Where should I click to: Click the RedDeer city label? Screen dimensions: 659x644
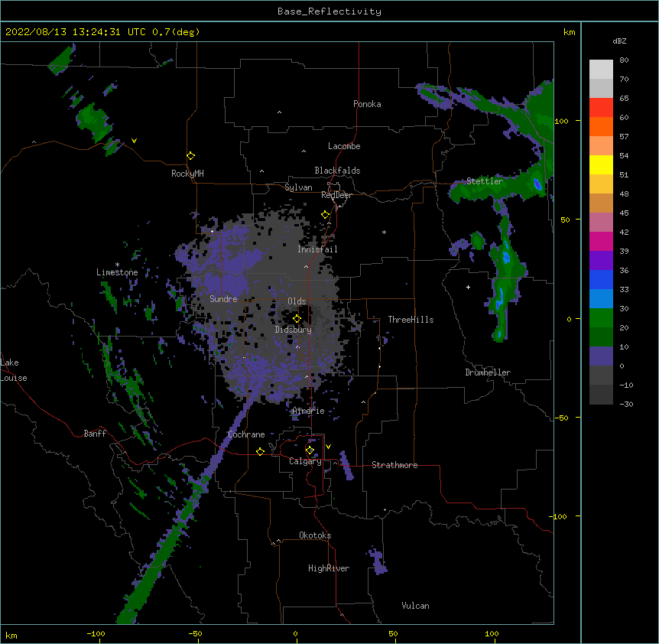pos(336,195)
